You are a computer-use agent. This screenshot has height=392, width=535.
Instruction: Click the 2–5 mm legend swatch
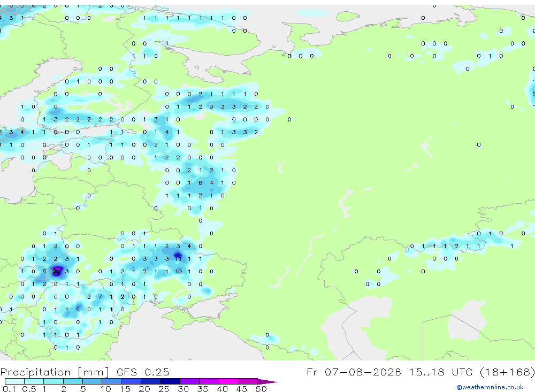tap(73, 381)
